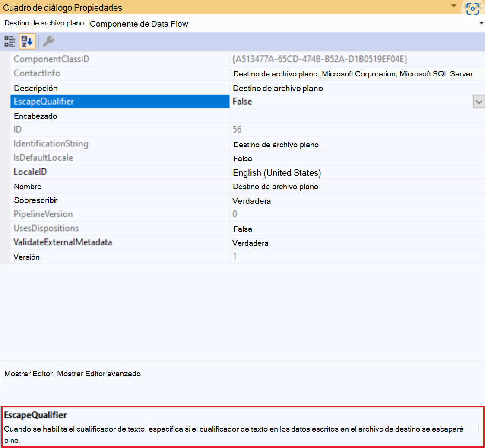485x448 pixels.
Task: Select the ContactInfo property name
Action: point(37,73)
